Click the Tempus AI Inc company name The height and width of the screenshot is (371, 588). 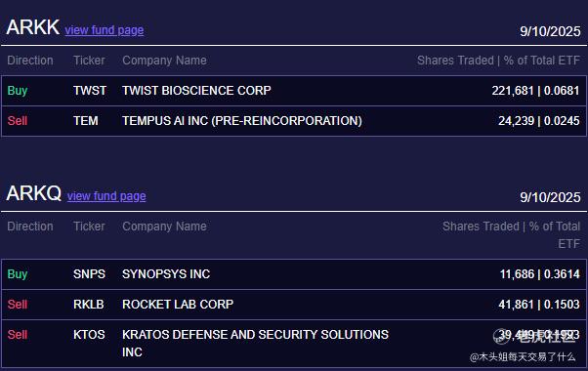[242, 121]
